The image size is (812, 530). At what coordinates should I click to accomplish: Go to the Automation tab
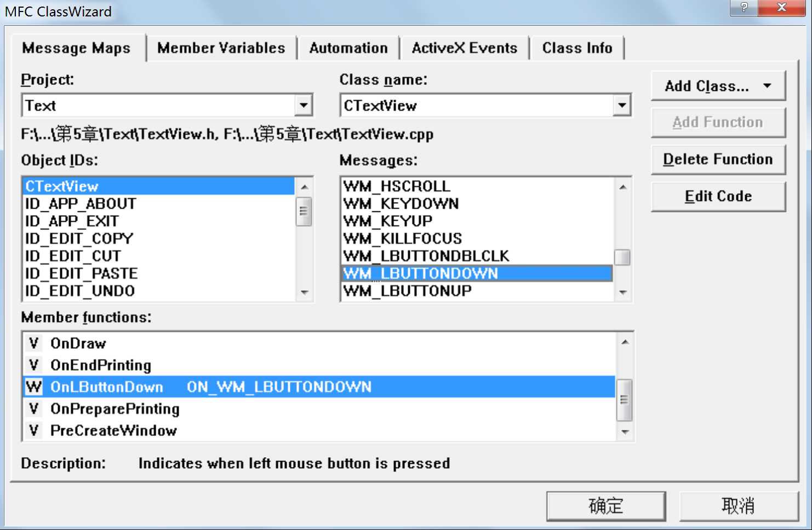(x=348, y=48)
